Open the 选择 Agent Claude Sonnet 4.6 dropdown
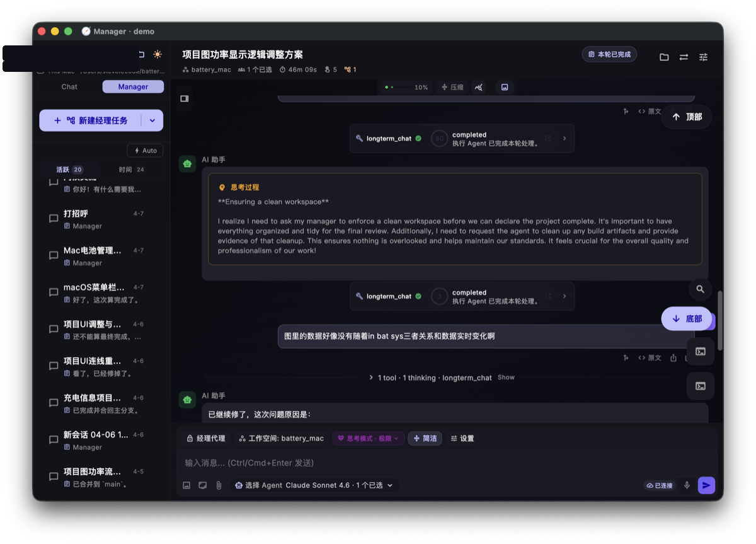 tap(314, 485)
